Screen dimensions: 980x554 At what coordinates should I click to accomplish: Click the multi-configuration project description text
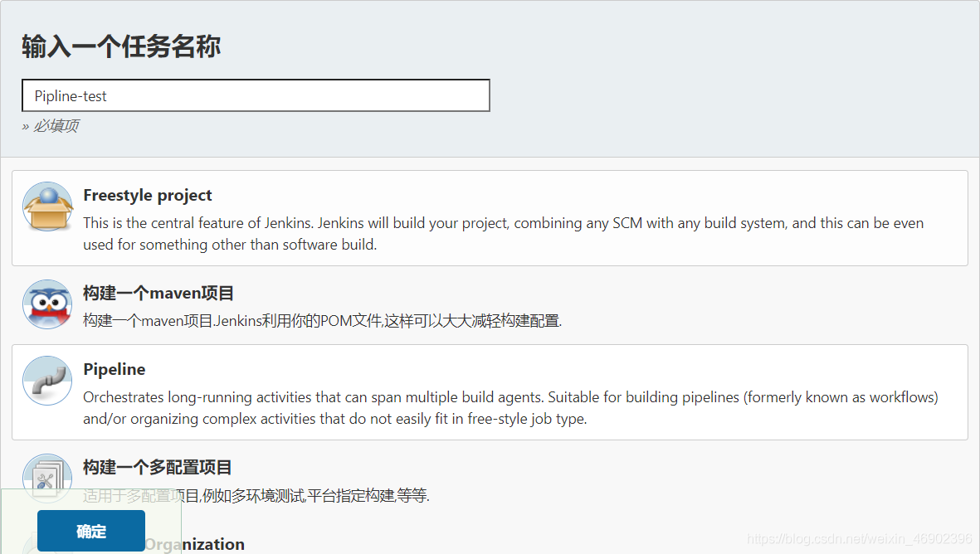tap(256, 496)
